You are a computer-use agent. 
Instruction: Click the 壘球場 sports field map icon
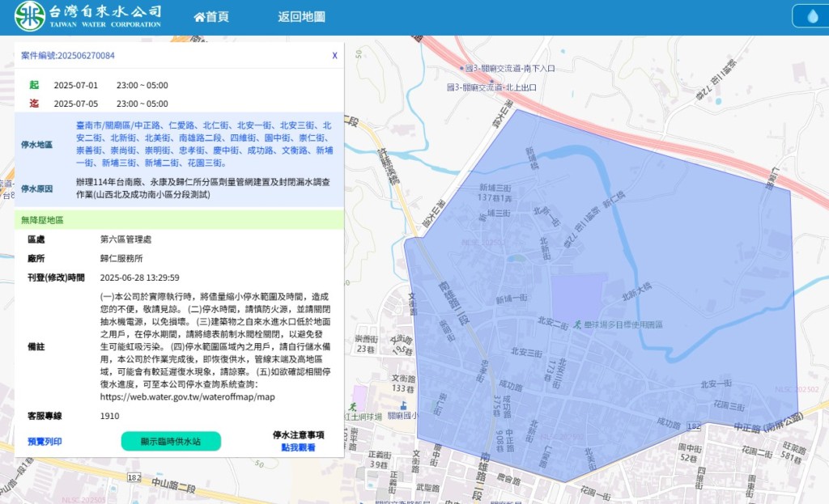577,324
